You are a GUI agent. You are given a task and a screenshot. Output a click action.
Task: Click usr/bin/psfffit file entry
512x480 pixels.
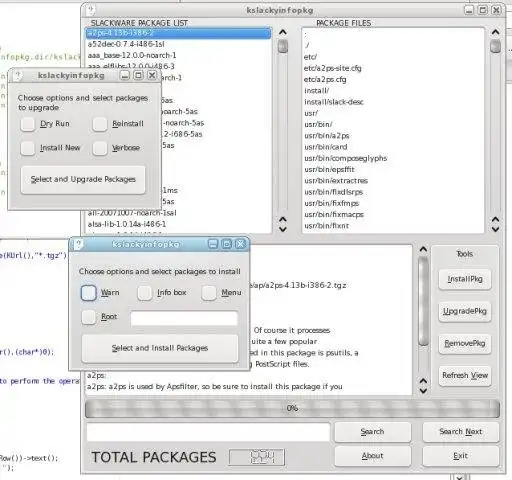[x=329, y=170]
